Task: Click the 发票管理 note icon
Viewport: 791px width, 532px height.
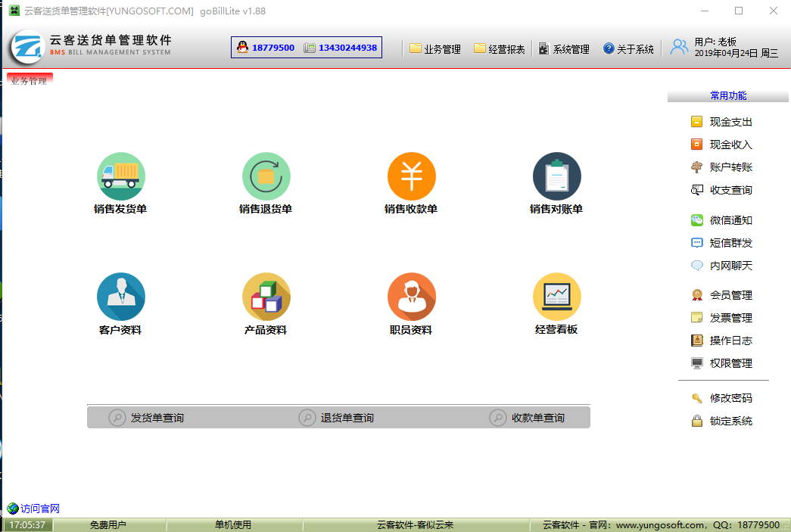Action: click(696, 318)
